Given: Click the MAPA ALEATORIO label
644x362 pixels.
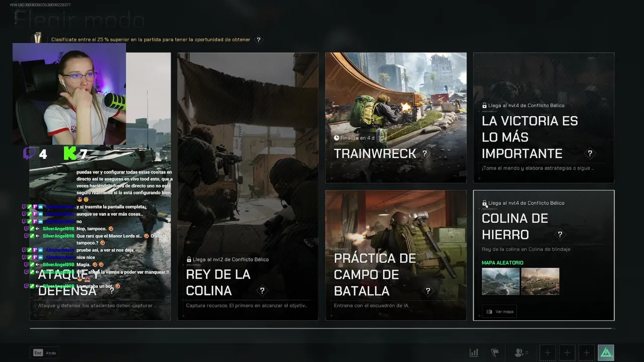Looking at the screenshot, I should coord(503,263).
